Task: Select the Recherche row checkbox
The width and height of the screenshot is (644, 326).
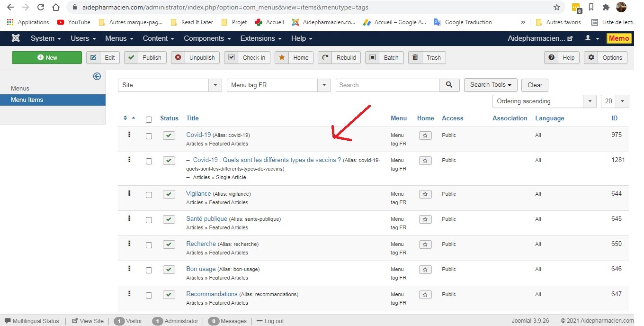Action: tap(149, 245)
